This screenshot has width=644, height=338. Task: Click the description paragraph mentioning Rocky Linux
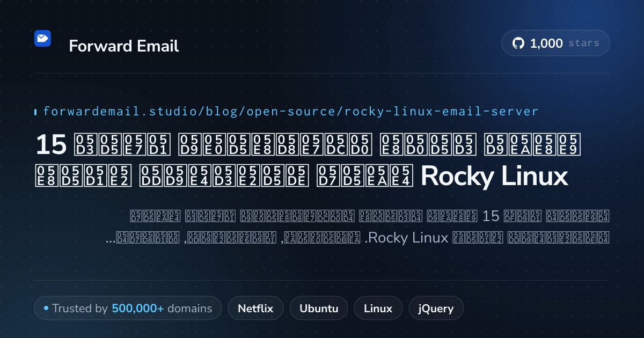(x=357, y=227)
